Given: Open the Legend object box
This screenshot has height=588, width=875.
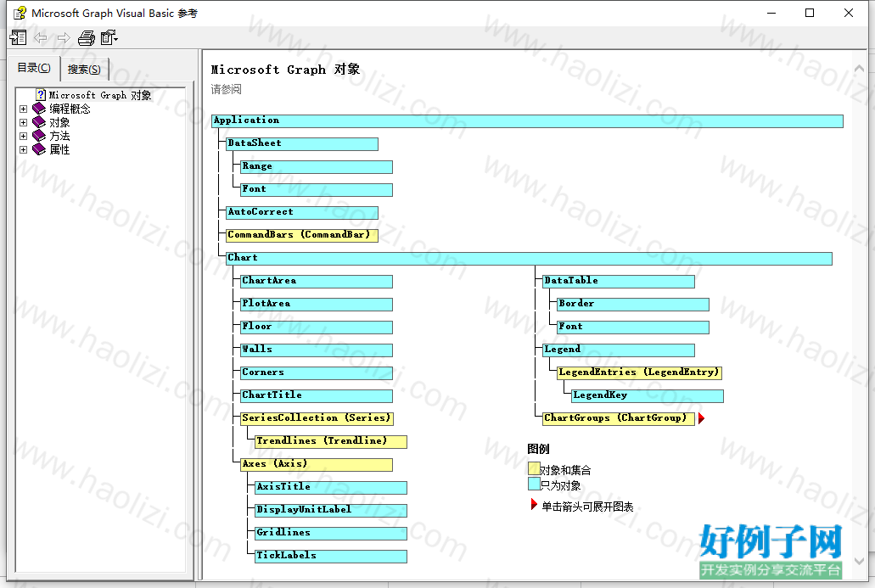Looking at the screenshot, I should [619, 350].
